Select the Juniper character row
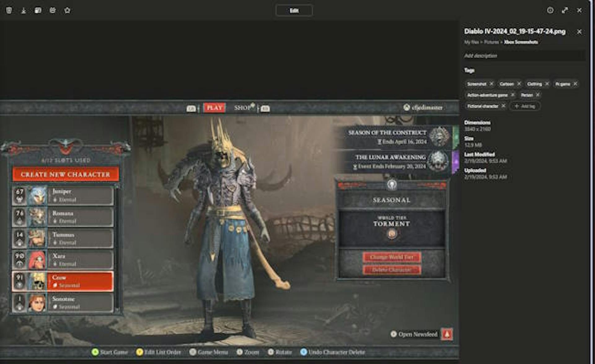Viewport: 595px width, 364px height. [x=63, y=195]
